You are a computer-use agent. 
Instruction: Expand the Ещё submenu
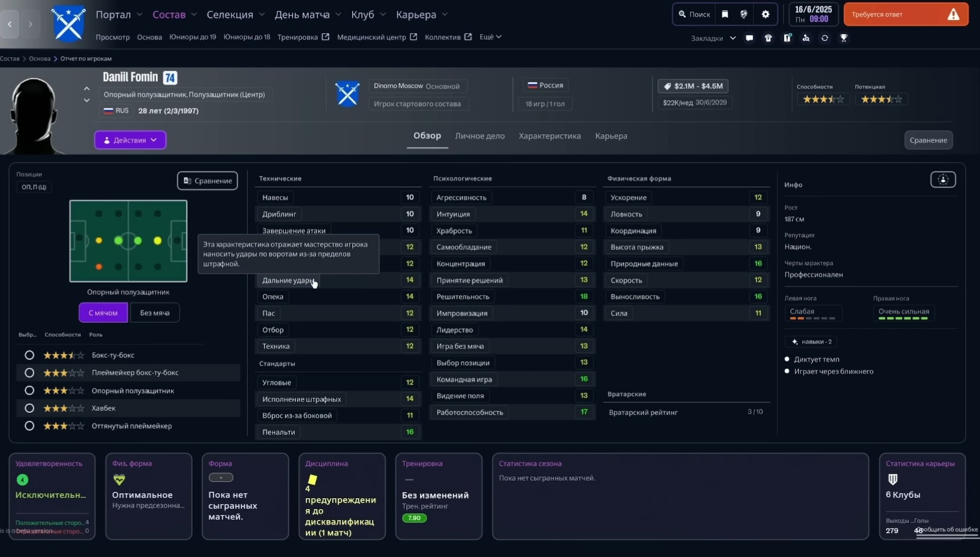(490, 37)
